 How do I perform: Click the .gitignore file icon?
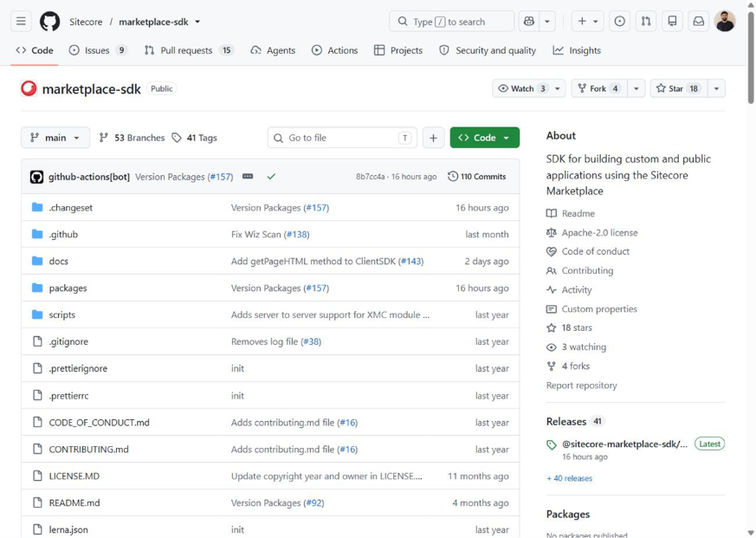[37, 341]
